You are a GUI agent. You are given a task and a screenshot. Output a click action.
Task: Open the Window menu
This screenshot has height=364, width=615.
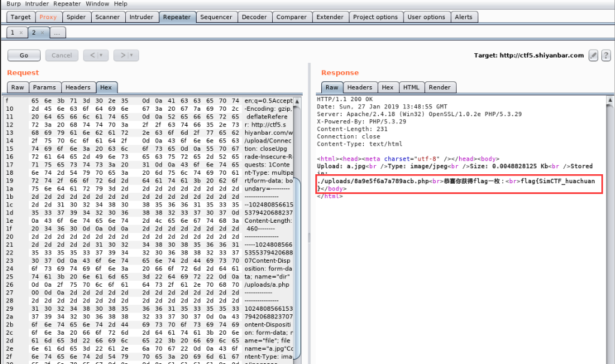click(97, 4)
